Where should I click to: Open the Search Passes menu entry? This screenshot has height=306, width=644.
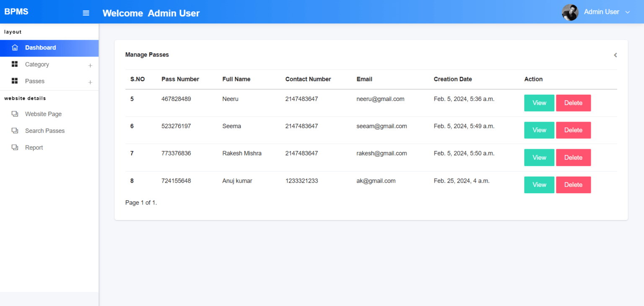(45, 130)
